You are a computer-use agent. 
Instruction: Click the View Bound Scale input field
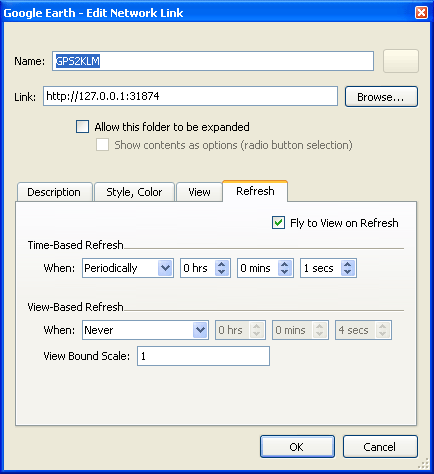pyautogui.click(x=203, y=356)
